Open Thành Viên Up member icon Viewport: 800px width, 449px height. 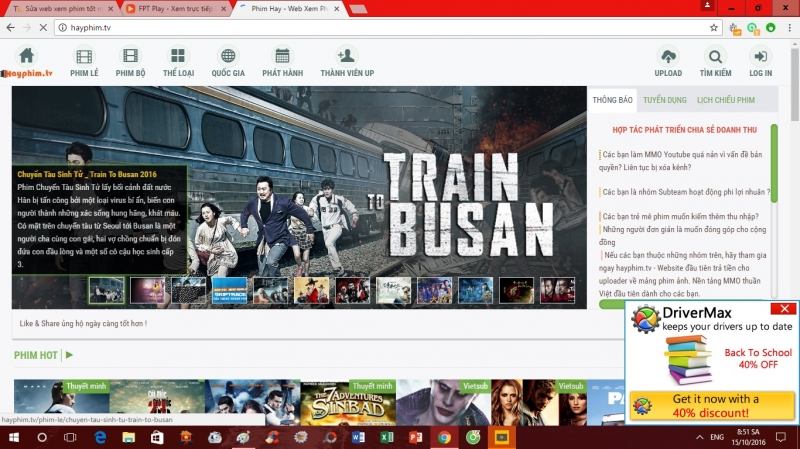tap(346, 56)
